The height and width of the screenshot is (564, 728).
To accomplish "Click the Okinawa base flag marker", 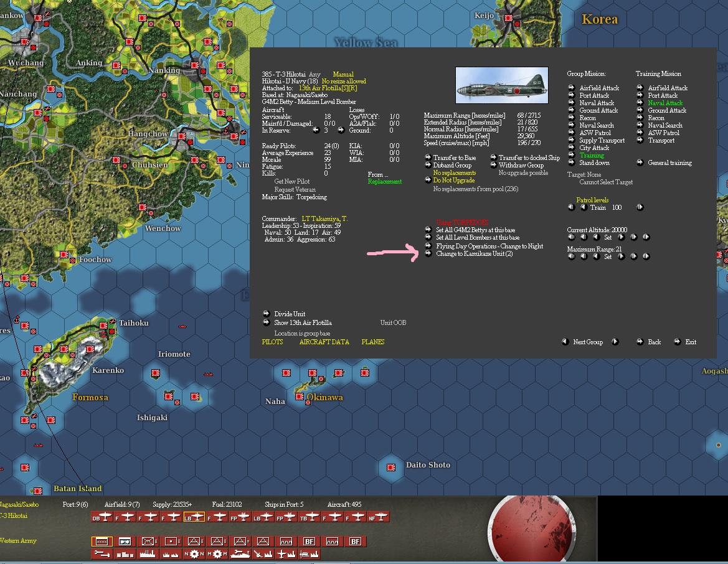I will coord(300,397).
